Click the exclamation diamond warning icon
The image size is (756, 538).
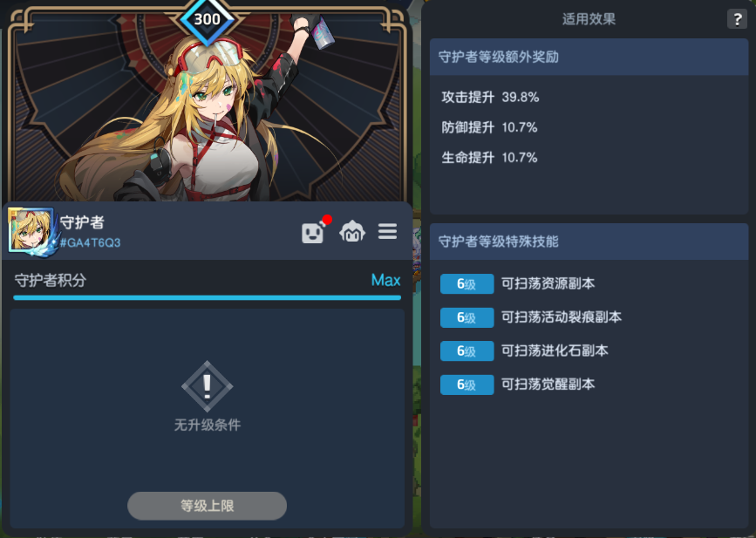(208, 386)
